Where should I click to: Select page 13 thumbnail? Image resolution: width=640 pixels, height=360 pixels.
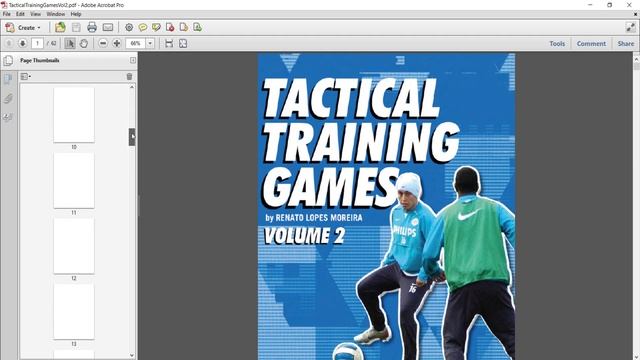click(74, 312)
